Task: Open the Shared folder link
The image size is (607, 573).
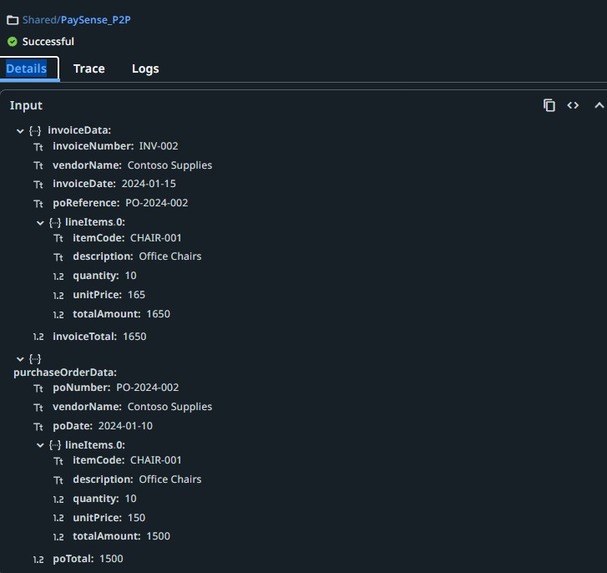Action: (x=39, y=20)
